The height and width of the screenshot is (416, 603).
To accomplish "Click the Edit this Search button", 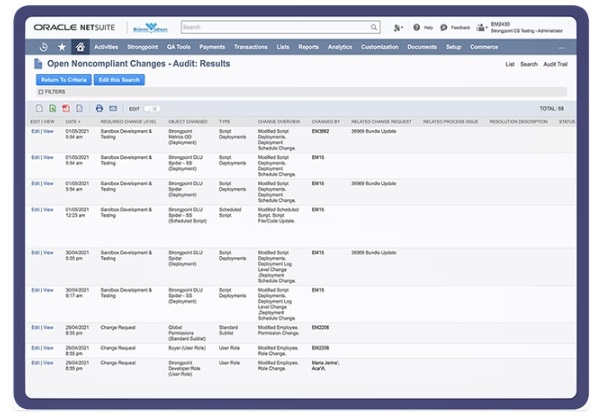I will (x=117, y=79).
